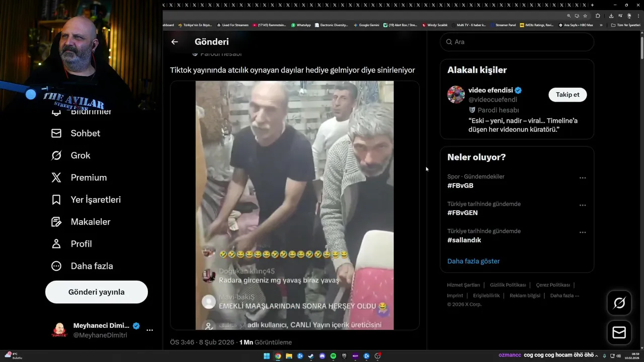The height and width of the screenshot is (362, 644).
Task: Expand the Daha fazla menu
Action: [82, 266]
